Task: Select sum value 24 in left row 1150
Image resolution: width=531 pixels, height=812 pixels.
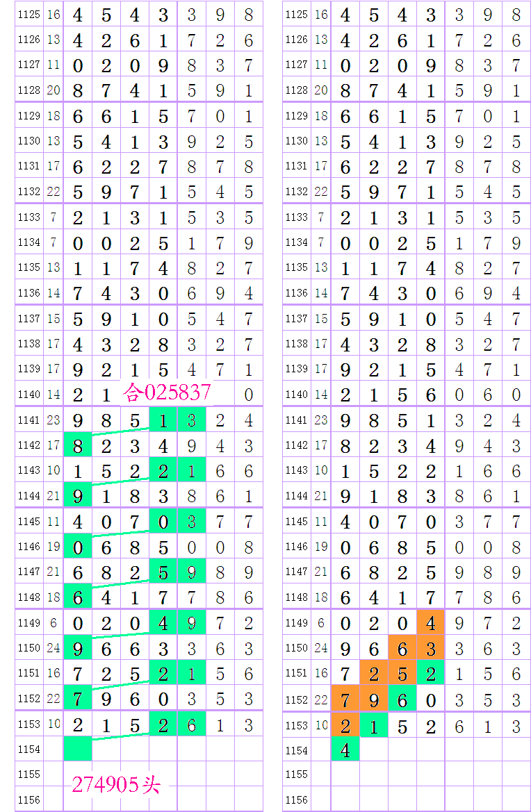Action: (54, 648)
